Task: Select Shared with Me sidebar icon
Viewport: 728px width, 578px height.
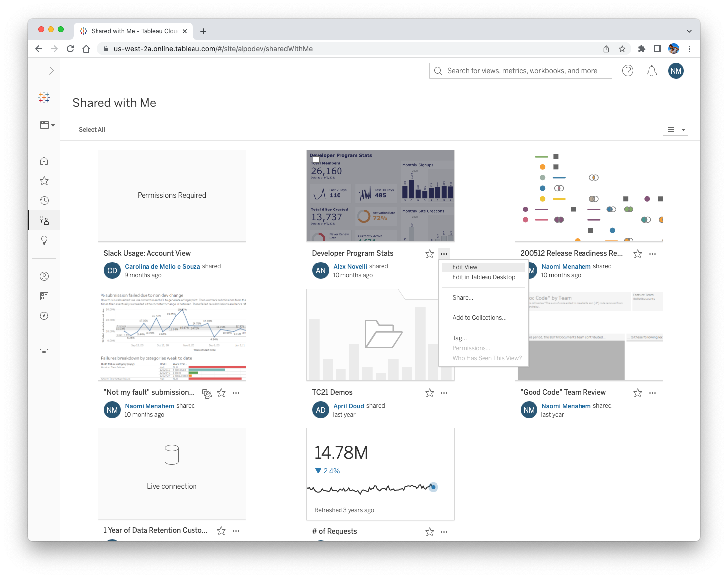Action: [x=44, y=220]
